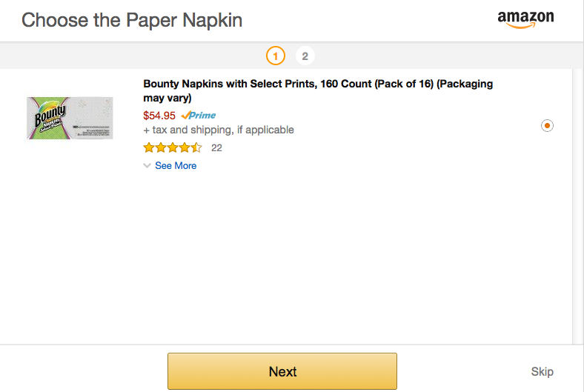Click the first gold star in rating
The width and height of the screenshot is (584, 392).
pyautogui.click(x=149, y=147)
